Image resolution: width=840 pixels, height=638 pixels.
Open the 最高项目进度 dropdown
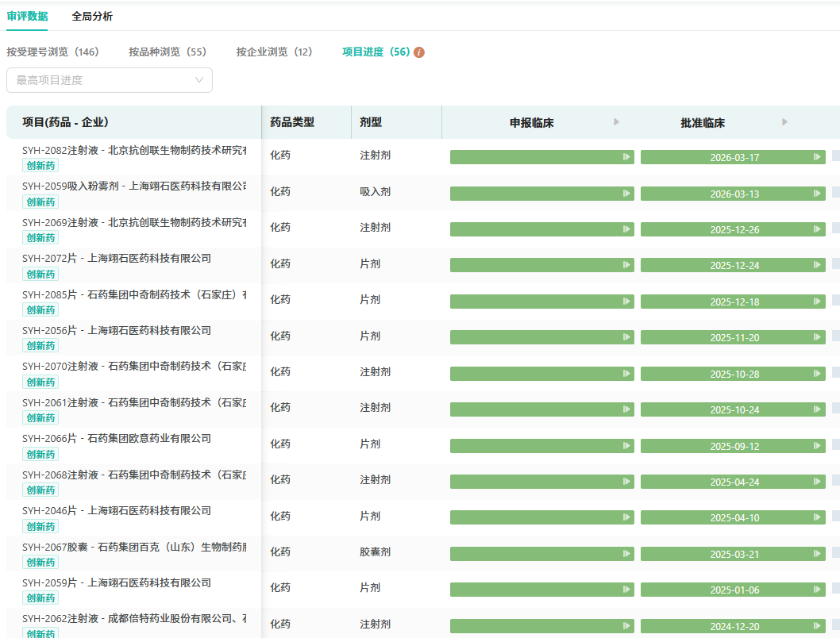(109, 80)
